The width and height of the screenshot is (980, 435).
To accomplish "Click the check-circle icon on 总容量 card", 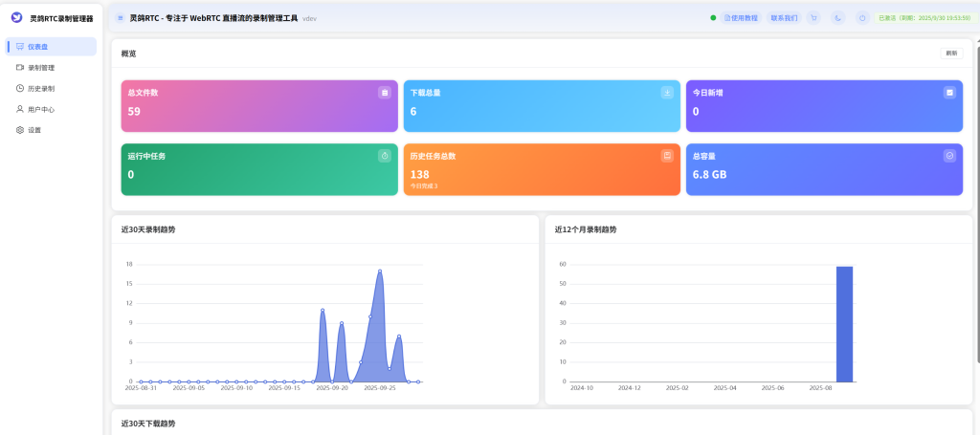I will (949, 156).
